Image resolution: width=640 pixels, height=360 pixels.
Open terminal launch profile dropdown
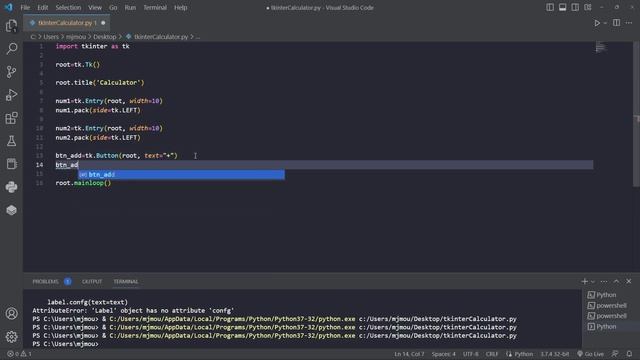593,282
